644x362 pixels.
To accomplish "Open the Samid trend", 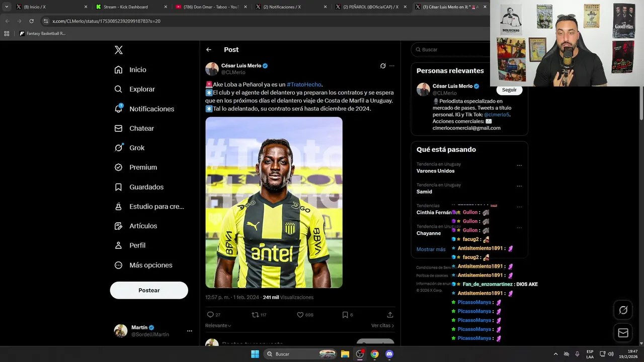I will click(x=424, y=192).
